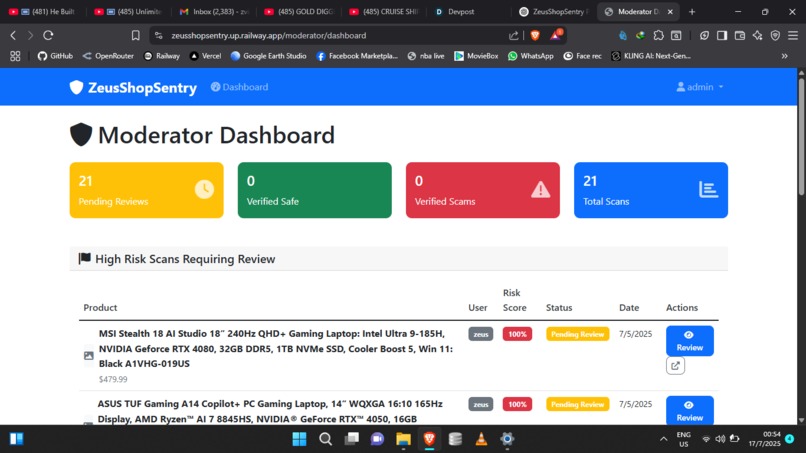Bookmark this page with the bookmark icon
This screenshot has width=806, height=453.
(x=136, y=35)
